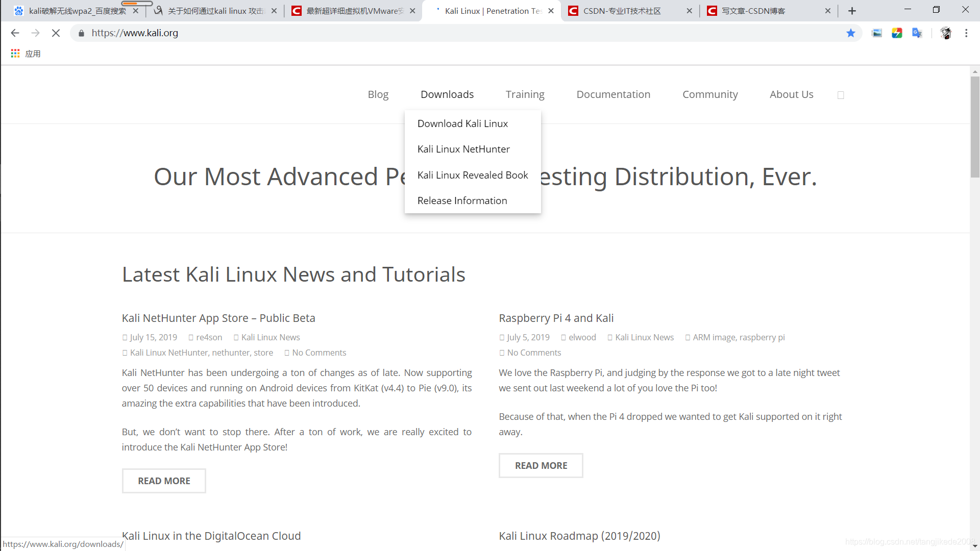The width and height of the screenshot is (980, 551).
Task: Open the Blog menu item
Action: pos(378,94)
